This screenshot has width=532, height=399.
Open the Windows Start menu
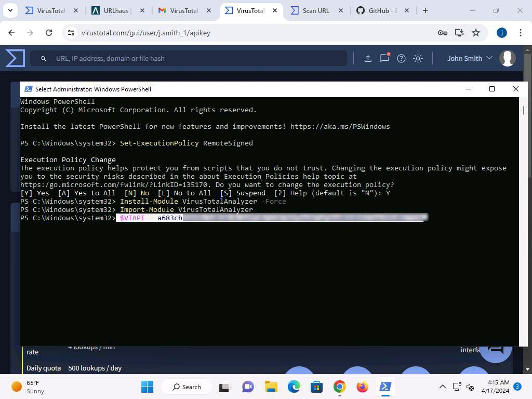tap(147, 387)
